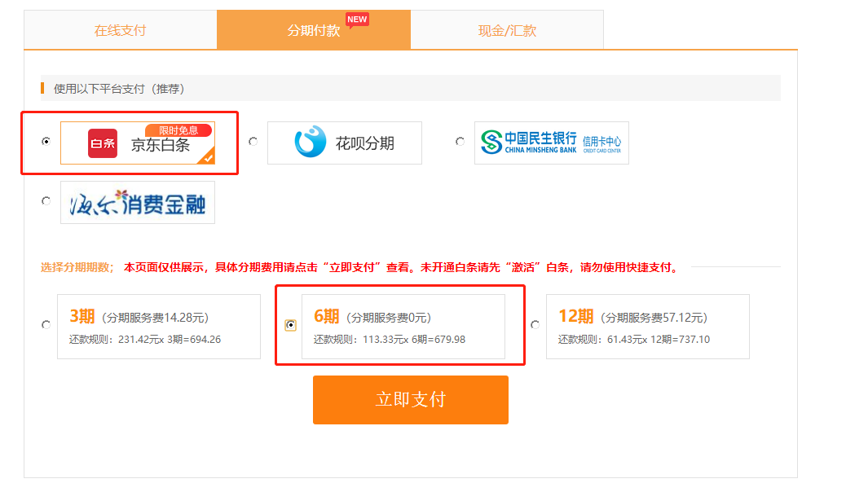Select the 京东白条 radio button
This screenshot has width=868, height=492.
[46, 143]
